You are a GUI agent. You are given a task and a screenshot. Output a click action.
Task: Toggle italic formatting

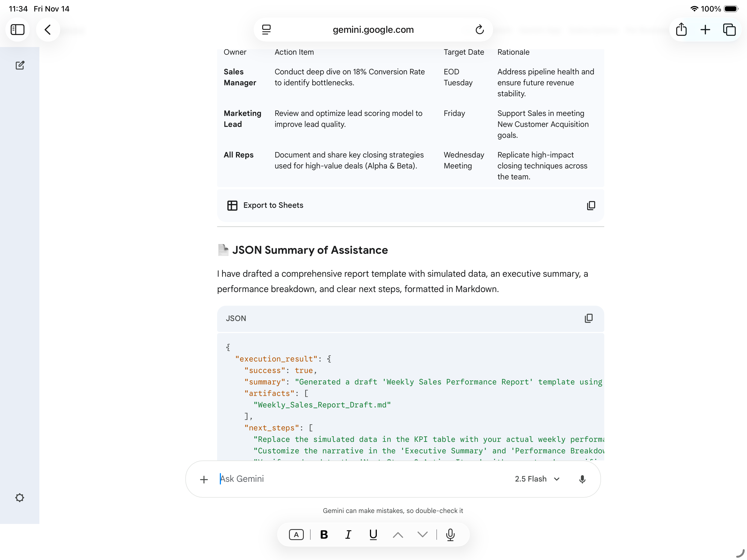point(348,535)
